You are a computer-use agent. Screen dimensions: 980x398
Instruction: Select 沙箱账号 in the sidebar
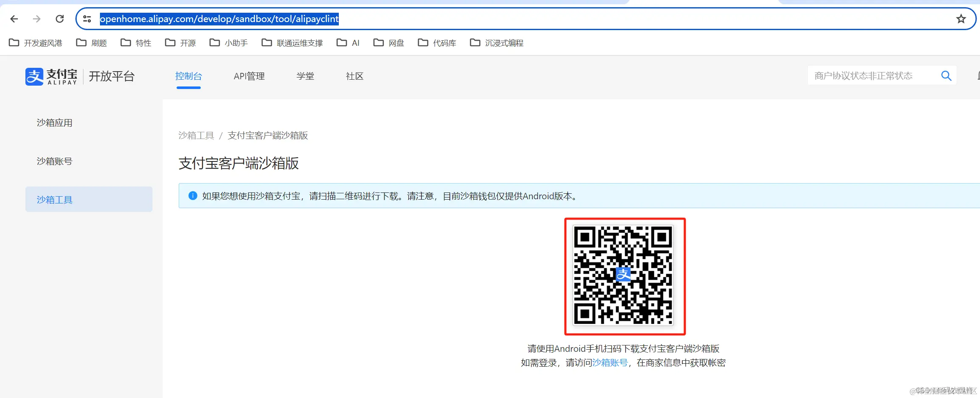click(x=54, y=161)
